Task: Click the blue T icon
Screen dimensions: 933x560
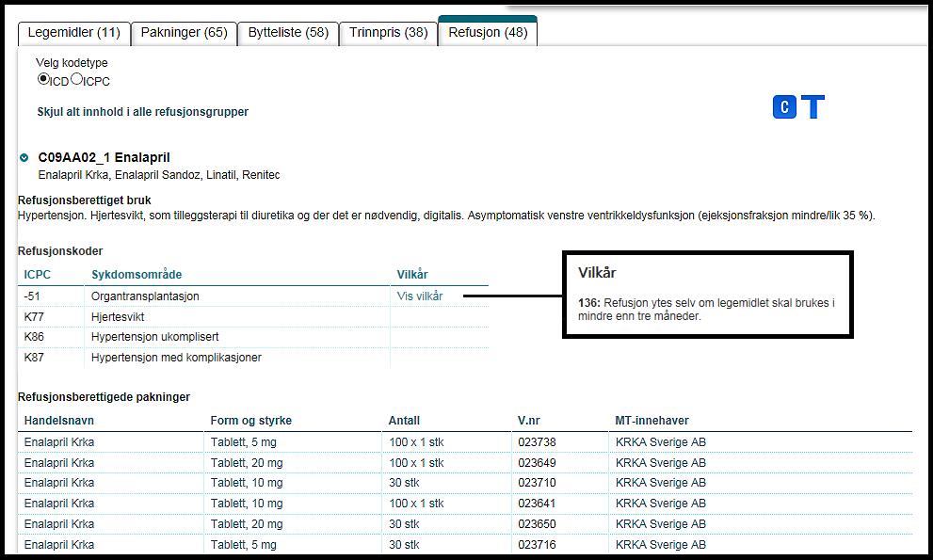Action: pyautogui.click(x=812, y=107)
